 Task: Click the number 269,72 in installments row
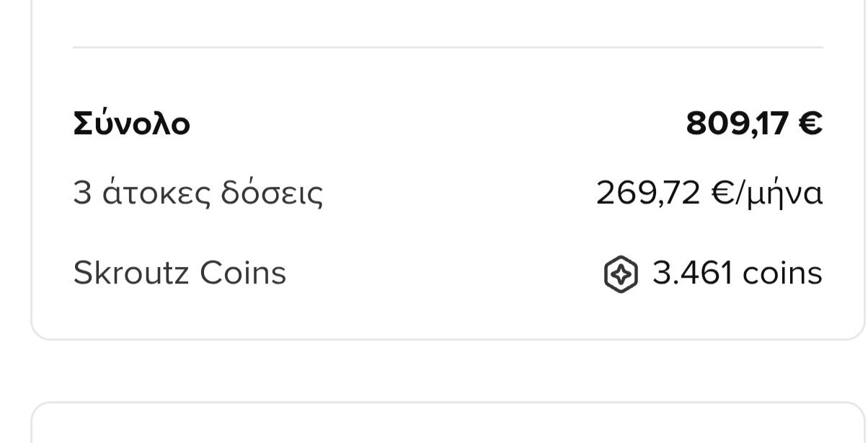[648, 193]
